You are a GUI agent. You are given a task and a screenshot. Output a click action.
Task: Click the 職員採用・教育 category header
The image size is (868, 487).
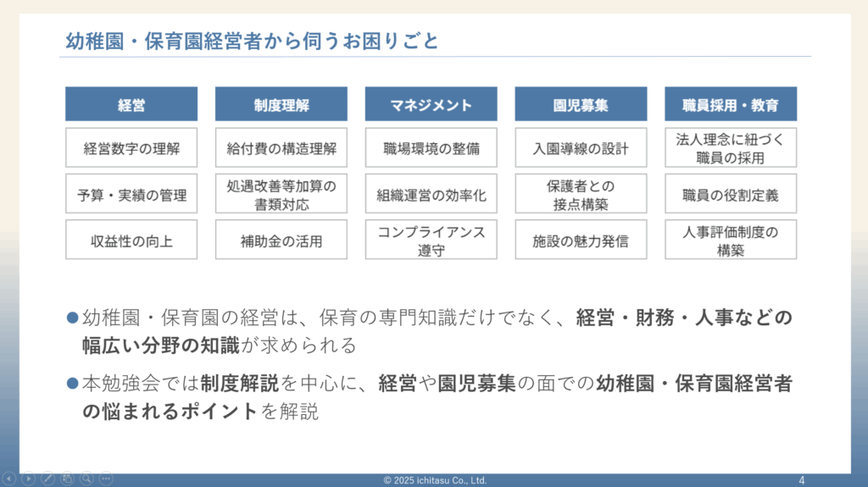731,104
